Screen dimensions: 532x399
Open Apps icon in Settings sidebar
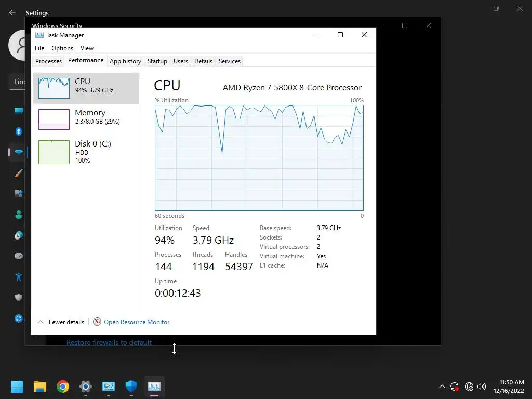[x=19, y=193]
